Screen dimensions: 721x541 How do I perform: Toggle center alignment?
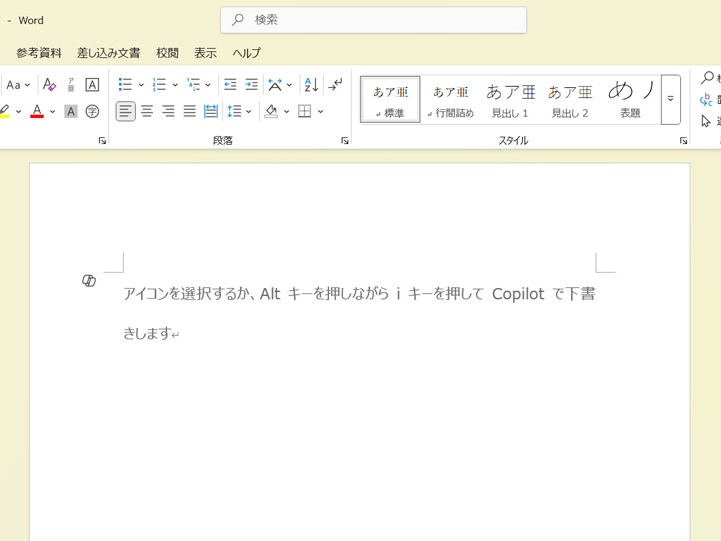point(147,111)
